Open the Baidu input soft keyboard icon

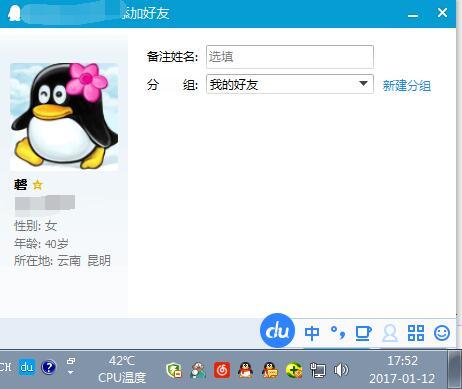pyautogui.click(x=363, y=333)
